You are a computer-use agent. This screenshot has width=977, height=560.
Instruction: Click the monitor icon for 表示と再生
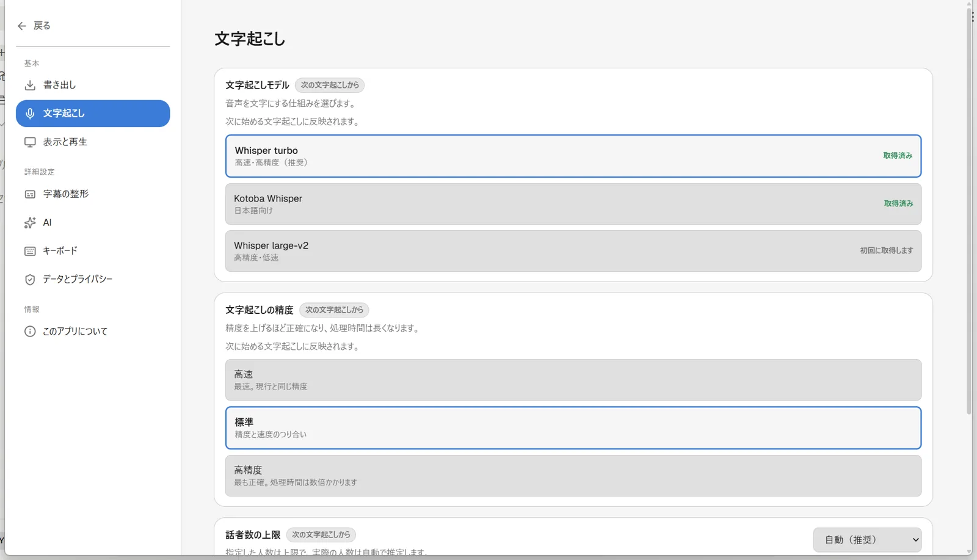(30, 142)
